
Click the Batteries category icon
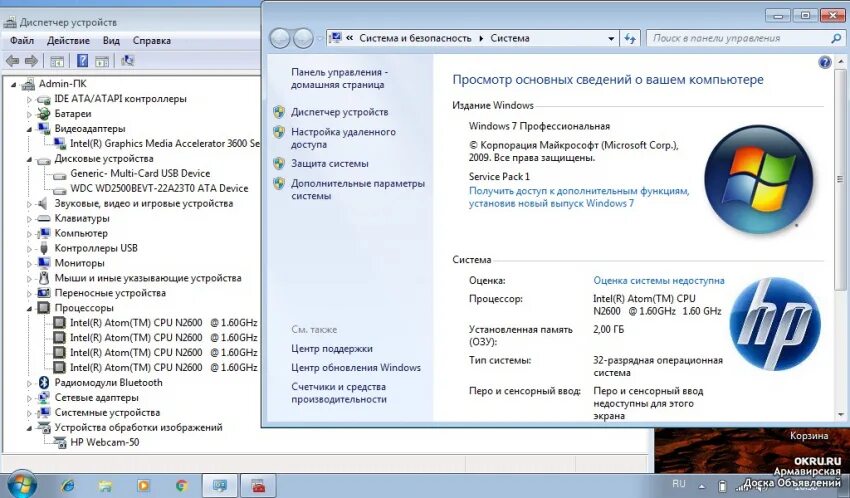pyautogui.click(x=43, y=114)
